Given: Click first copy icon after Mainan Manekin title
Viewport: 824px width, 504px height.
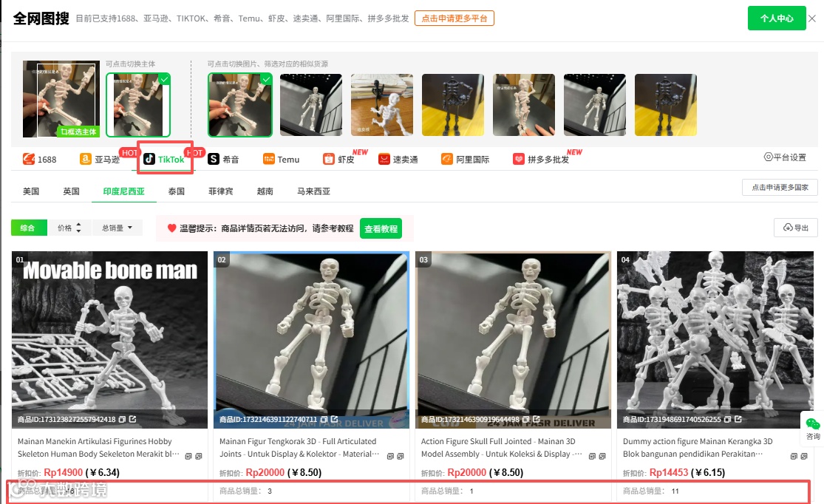Looking at the screenshot, I should tap(188, 456).
